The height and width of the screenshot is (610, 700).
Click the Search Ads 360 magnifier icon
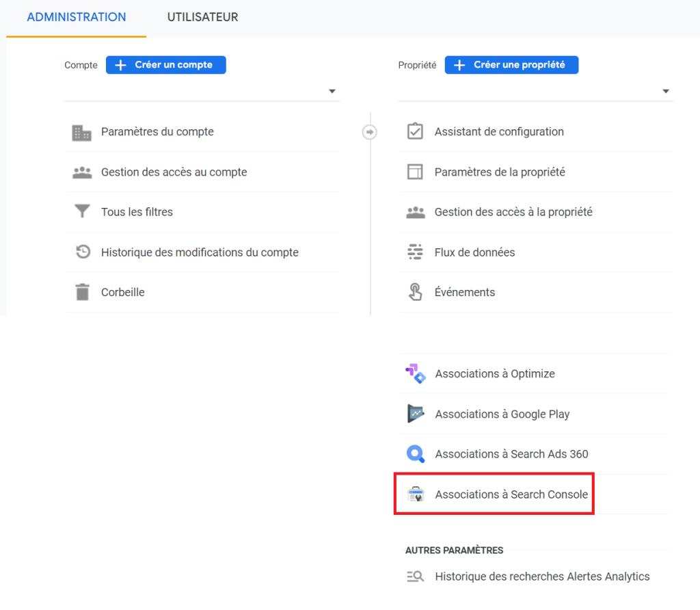[x=416, y=453]
